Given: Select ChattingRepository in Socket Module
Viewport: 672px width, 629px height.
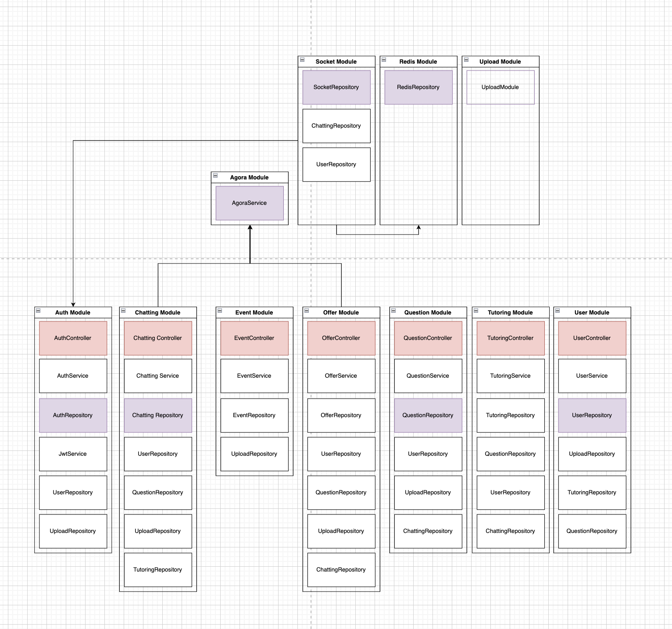Looking at the screenshot, I should pyautogui.click(x=336, y=126).
